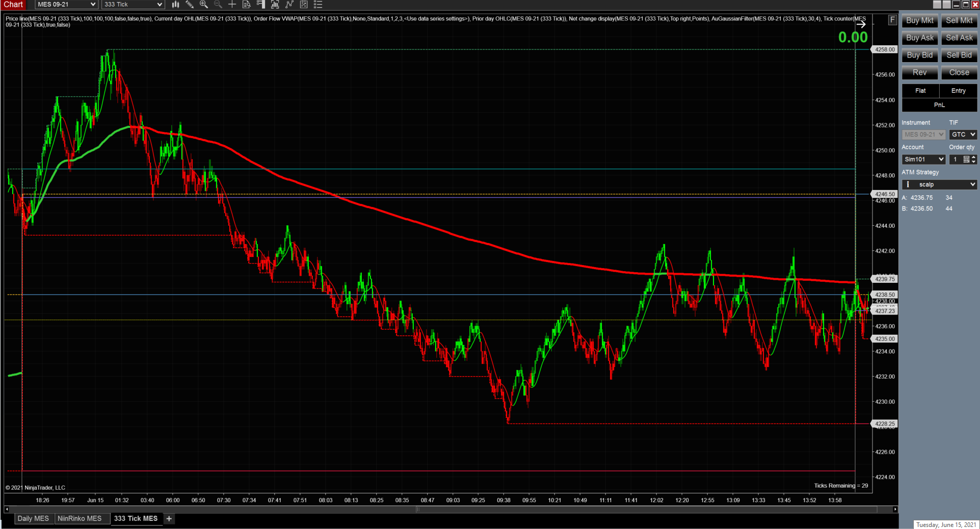Click the Flat position cell
Viewport: 980px width, 529px height.
(x=920, y=91)
